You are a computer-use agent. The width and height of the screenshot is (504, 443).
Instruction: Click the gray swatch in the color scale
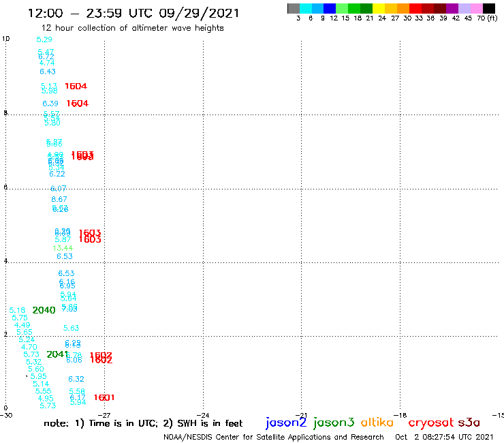click(x=294, y=8)
